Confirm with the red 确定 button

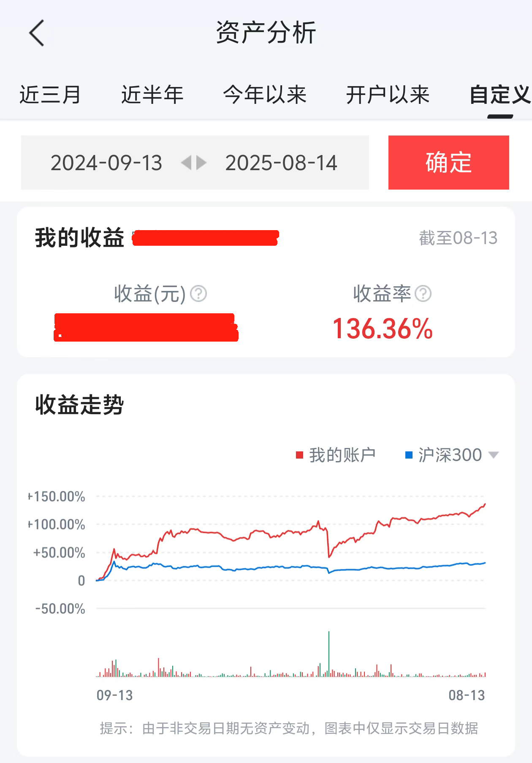[x=449, y=163]
